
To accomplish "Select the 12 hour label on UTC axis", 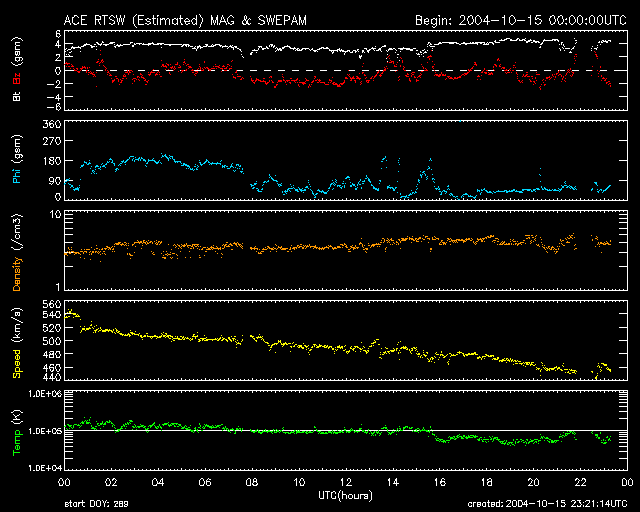I will coord(346,483).
